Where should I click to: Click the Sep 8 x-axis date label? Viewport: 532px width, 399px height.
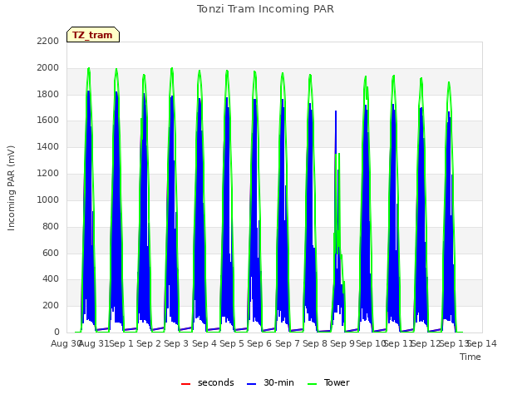315,343
